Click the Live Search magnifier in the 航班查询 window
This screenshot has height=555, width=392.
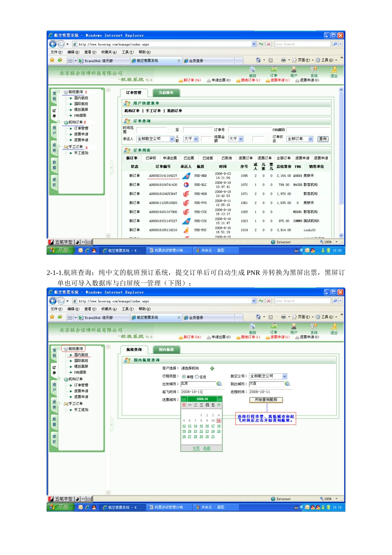pyautogui.click(x=335, y=301)
